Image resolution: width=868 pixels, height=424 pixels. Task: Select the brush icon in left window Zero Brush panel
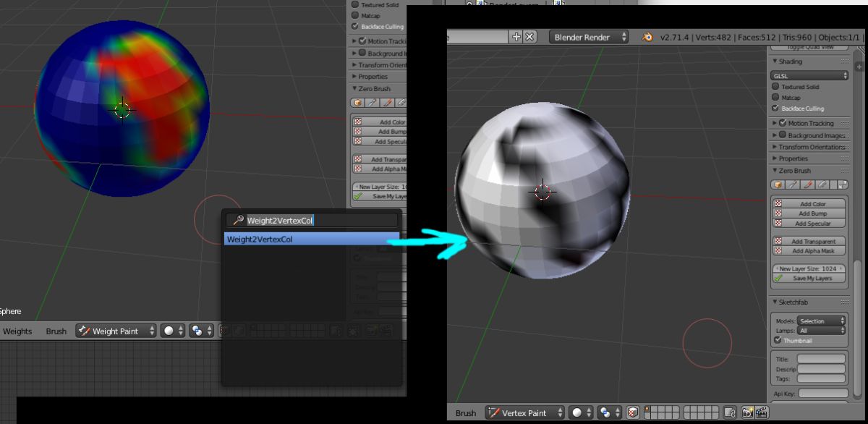pos(373,103)
